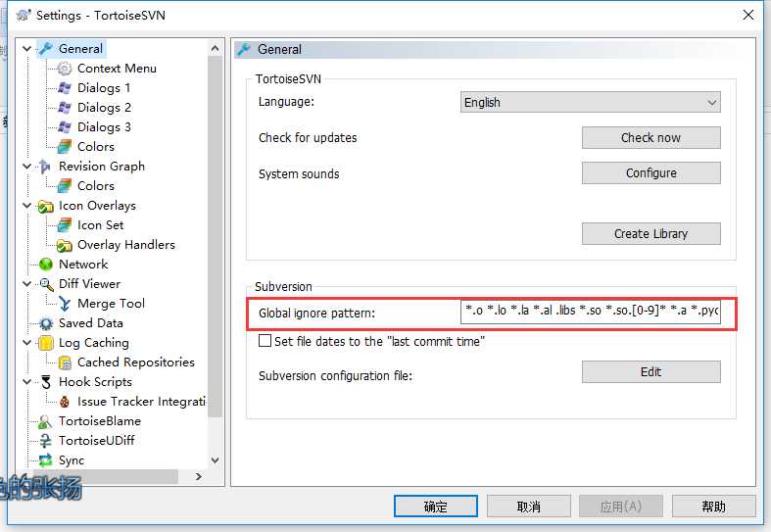Click the Log Caching icon

point(46,343)
